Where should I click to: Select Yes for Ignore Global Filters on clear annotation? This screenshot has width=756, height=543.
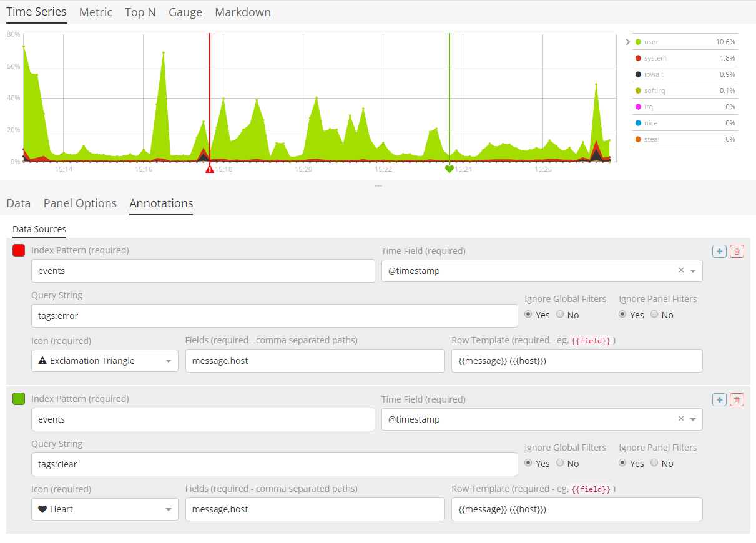pos(529,463)
